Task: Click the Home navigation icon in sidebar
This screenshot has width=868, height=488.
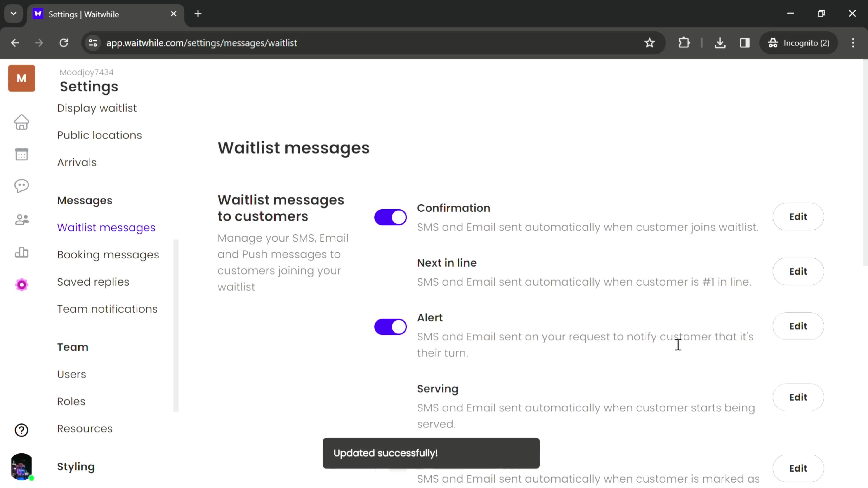Action: pyautogui.click(x=21, y=122)
